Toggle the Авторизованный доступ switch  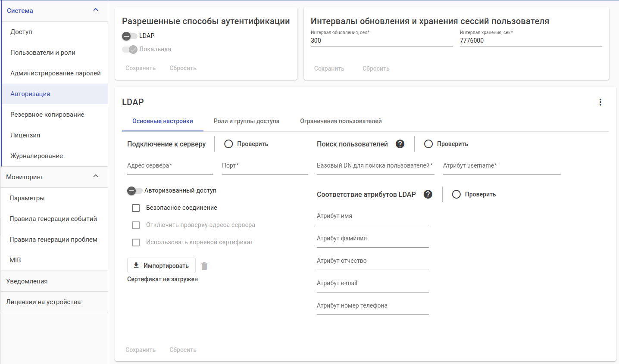(x=134, y=190)
